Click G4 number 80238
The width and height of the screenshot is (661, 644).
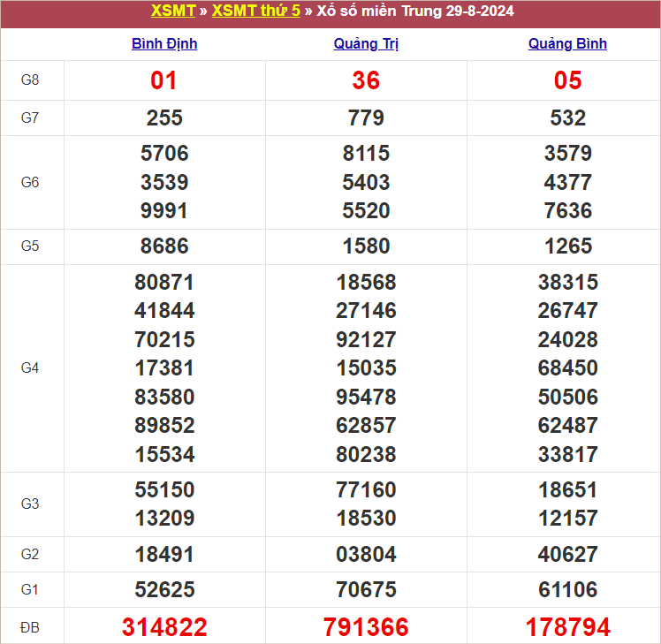pyautogui.click(x=366, y=455)
